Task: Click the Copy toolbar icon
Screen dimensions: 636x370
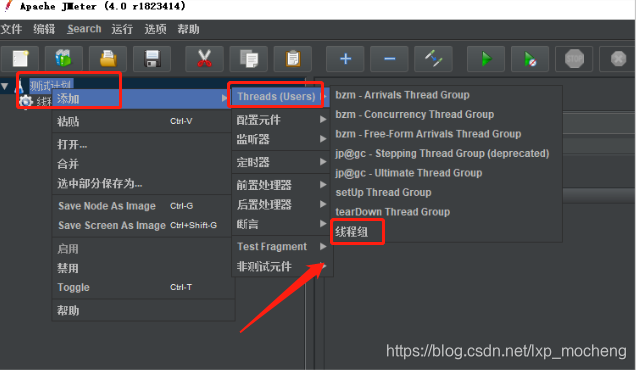Action: [x=249, y=59]
